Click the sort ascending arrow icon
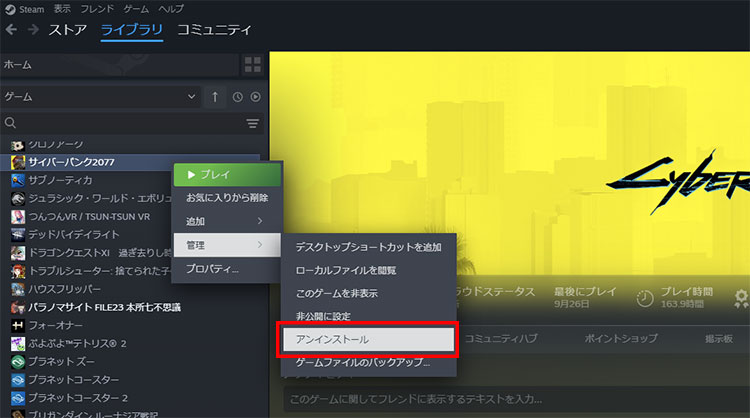This screenshot has height=418, width=750. 216,97
